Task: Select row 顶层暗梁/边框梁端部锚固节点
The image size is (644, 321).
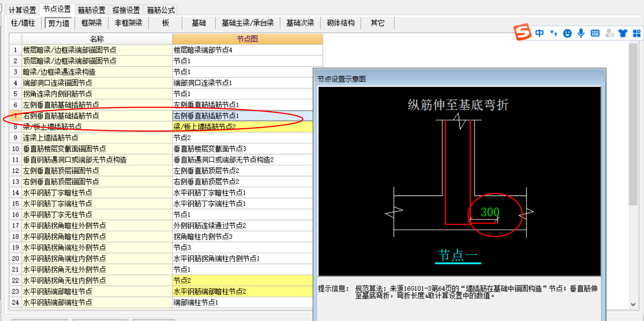Action: pos(97,61)
